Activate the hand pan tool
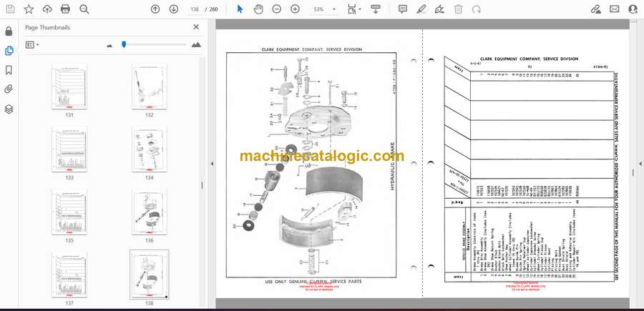 258,9
